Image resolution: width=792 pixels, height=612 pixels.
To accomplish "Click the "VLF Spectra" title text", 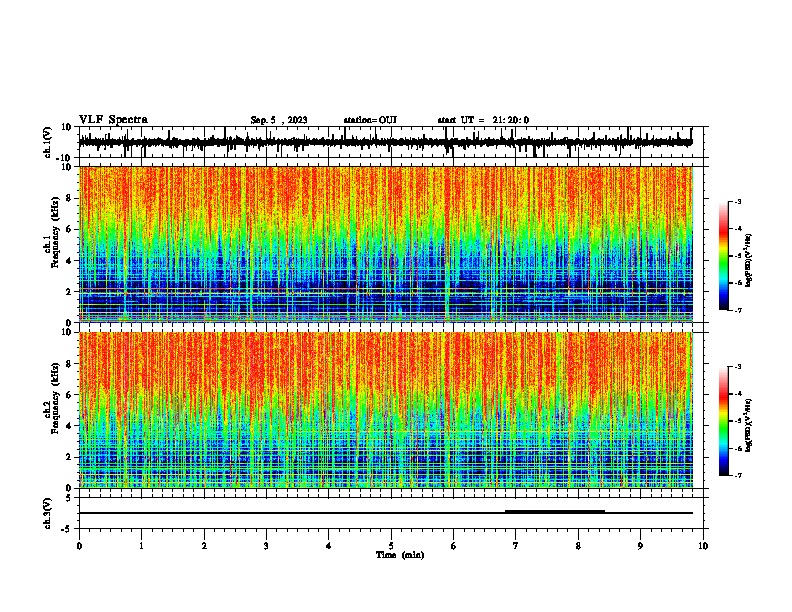I will point(113,120).
